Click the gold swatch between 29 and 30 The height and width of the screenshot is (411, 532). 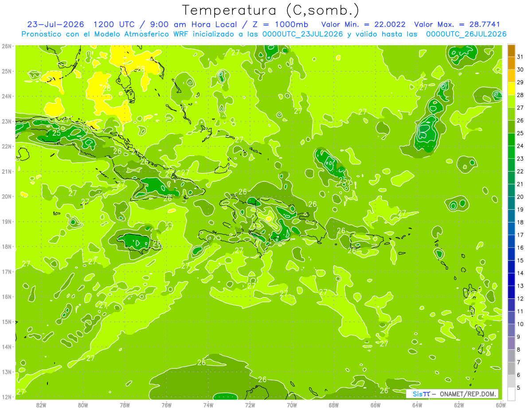pyautogui.click(x=512, y=76)
